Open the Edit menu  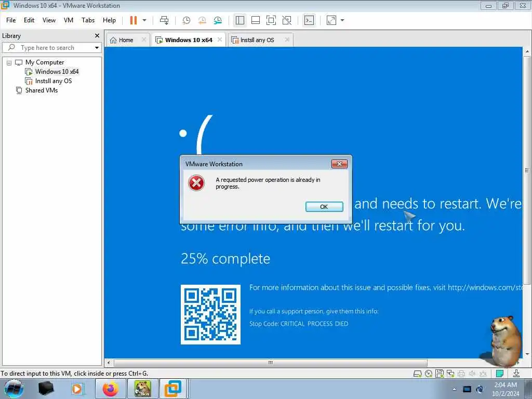(29, 20)
